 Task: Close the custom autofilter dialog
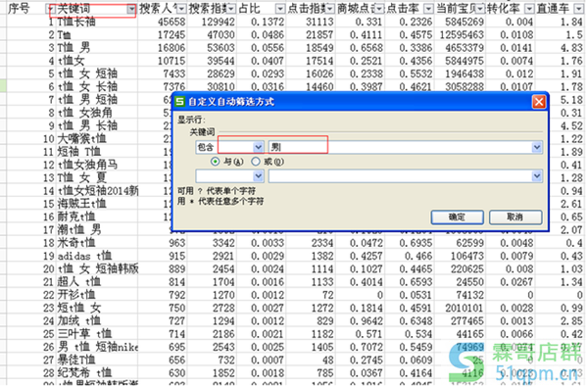538,102
